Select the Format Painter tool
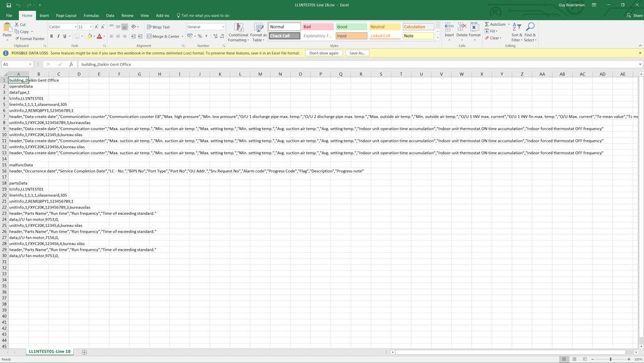644x363 pixels. (x=30, y=38)
